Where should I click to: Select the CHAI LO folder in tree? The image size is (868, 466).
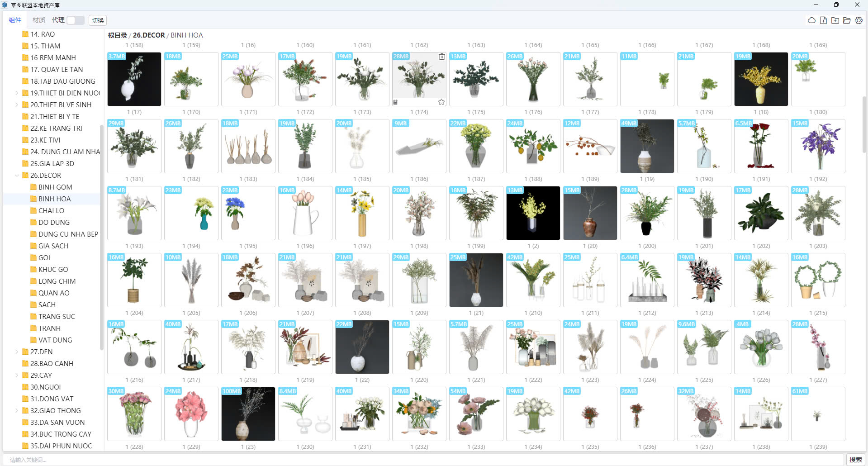click(x=51, y=211)
